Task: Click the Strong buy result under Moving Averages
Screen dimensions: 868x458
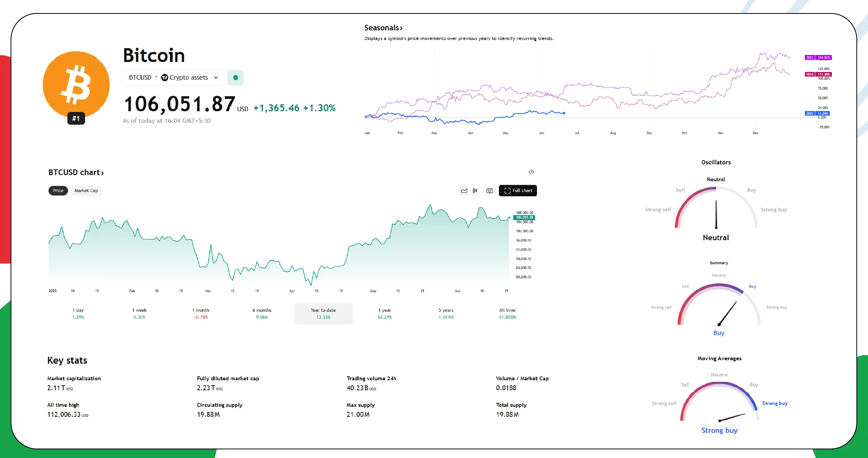Action: point(719,430)
